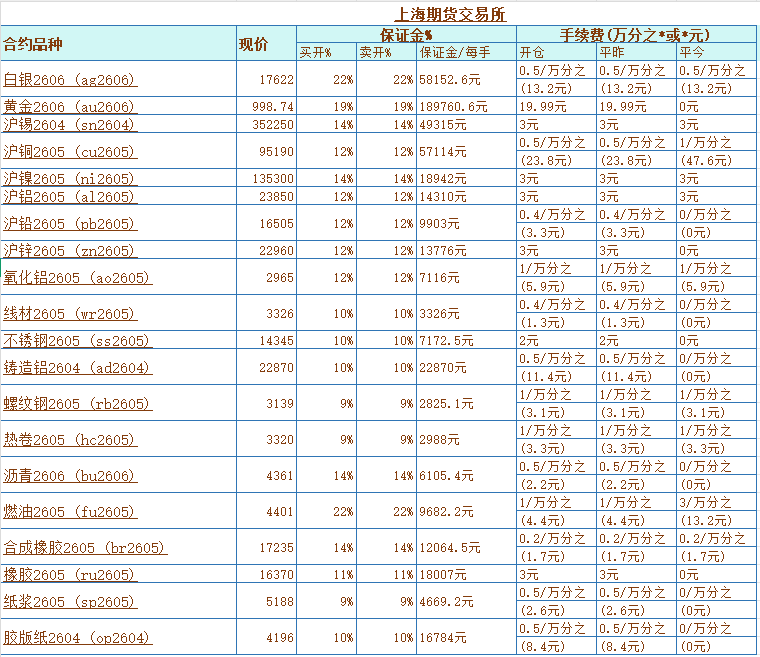The height and width of the screenshot is (657, 760).
Task: Click the 现价 column header
Action: (254, 43)
